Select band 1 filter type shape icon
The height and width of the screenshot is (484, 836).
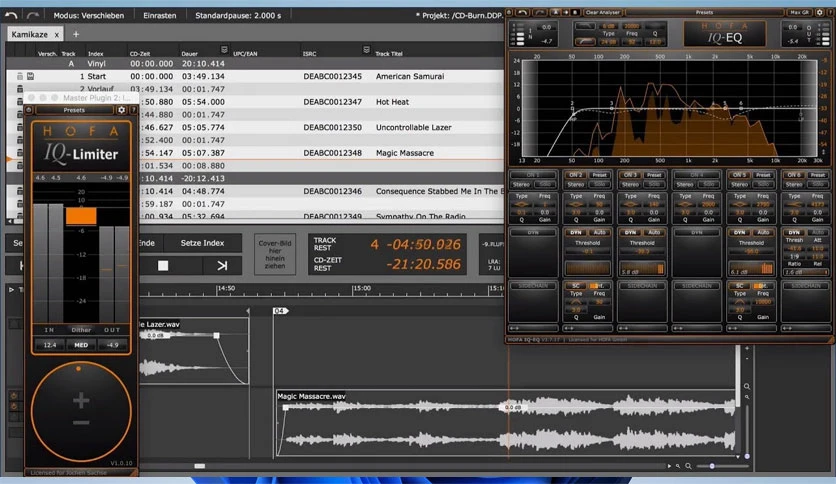(521, 204)
